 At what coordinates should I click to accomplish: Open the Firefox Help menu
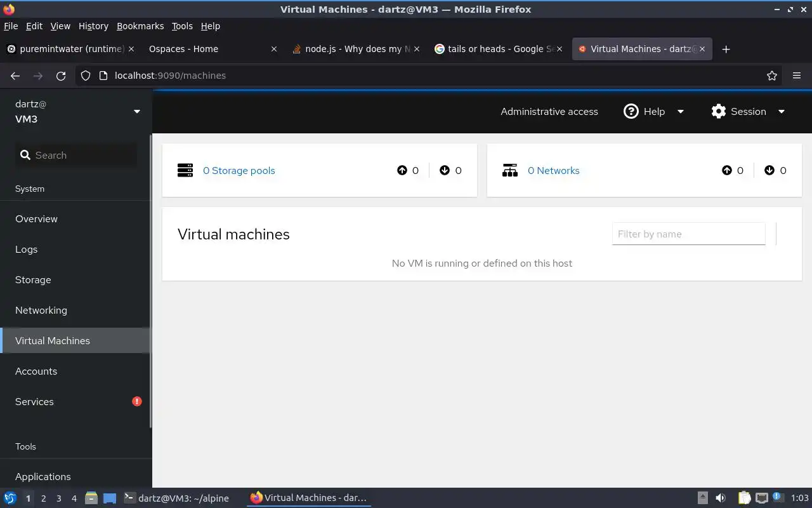point(211,26)
